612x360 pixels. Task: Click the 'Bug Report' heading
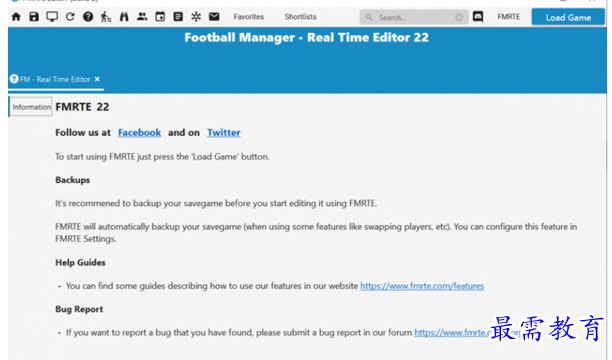[x=79, y=309]
